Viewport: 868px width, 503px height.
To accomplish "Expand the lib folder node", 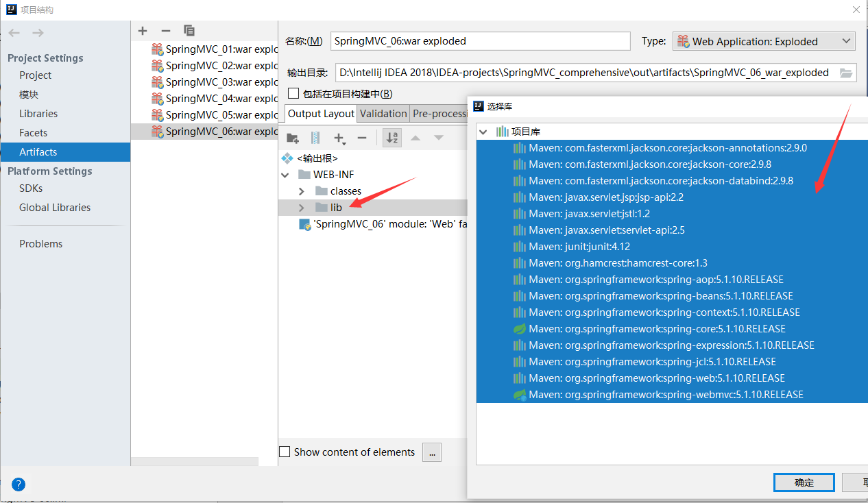I will 302,208.
